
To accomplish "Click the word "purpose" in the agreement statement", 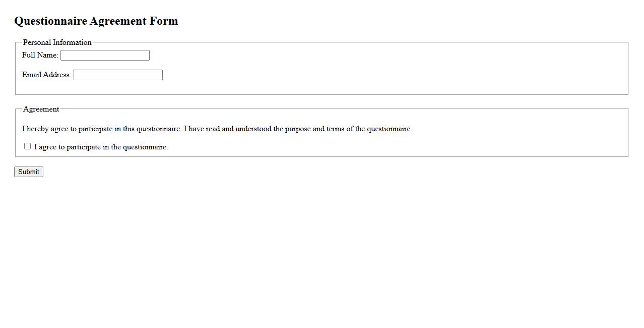I will pos(298,129).
